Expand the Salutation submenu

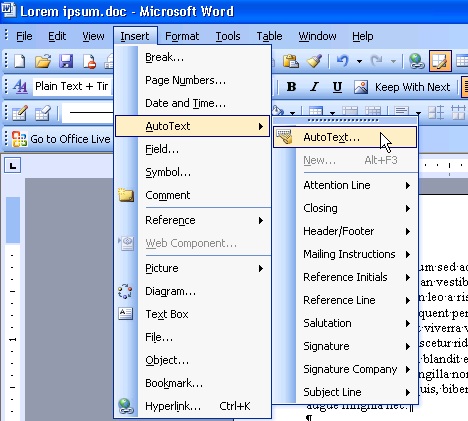tap(345, 323)
